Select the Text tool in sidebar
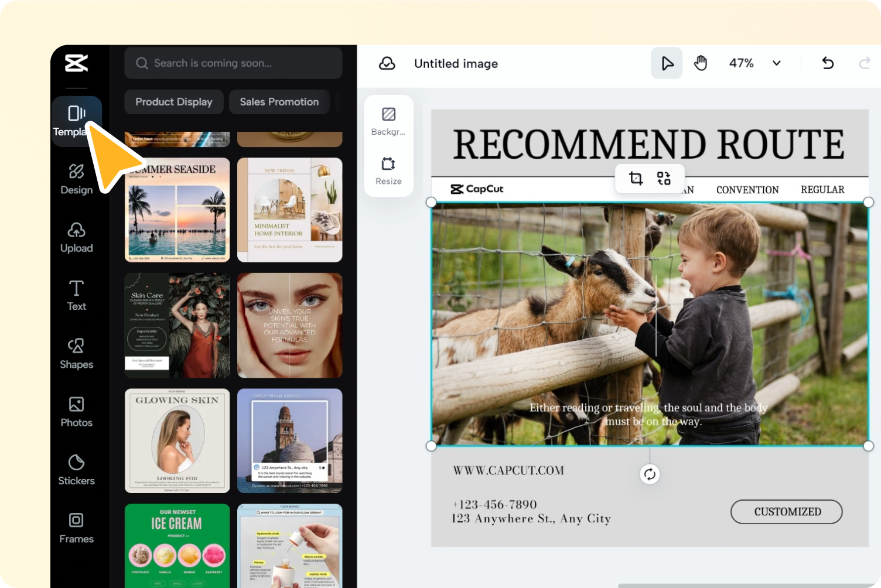881x588 pixels. tap(77, 295)
